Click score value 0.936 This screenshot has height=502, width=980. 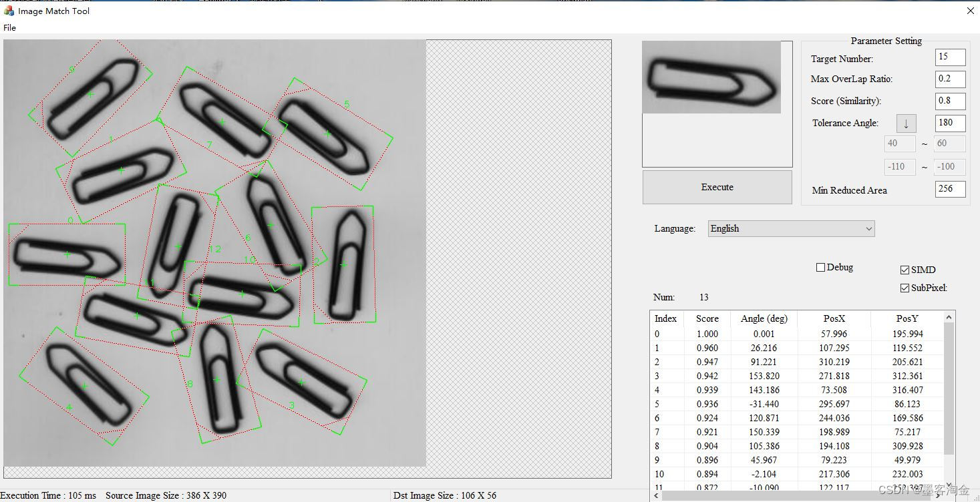coord(707,404)
